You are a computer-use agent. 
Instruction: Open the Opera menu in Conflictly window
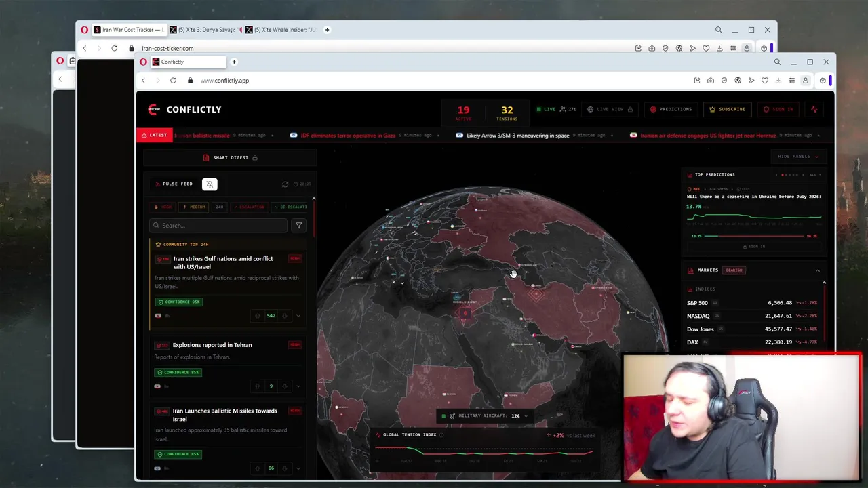point(143,62)
